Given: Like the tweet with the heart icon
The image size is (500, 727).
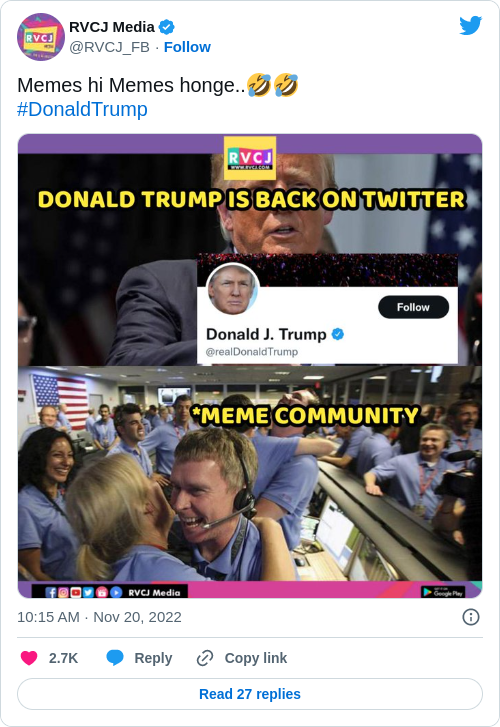Looking at the screenshot, I should 29,658.
